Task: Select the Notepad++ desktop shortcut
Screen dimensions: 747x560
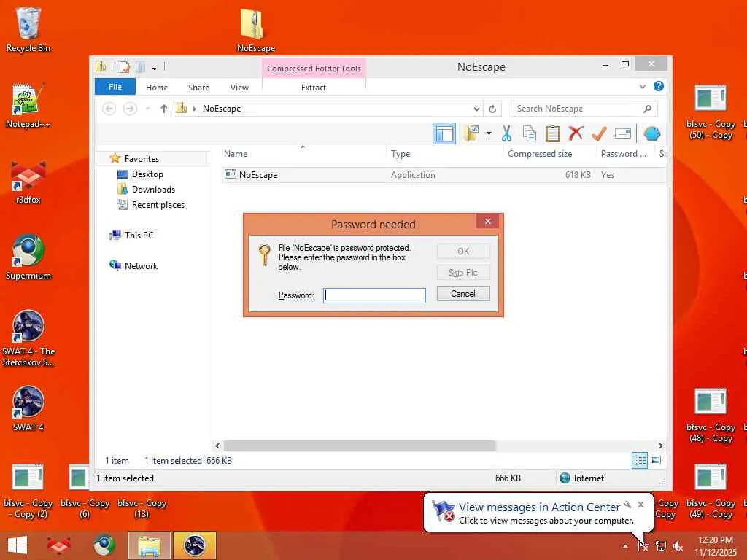Action: (x=28, y=106)
